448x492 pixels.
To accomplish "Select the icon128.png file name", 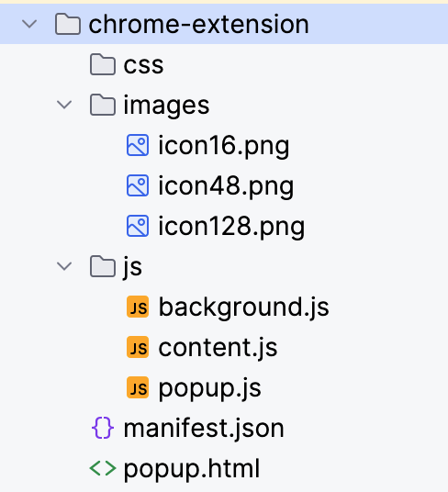I will (231, 226).
